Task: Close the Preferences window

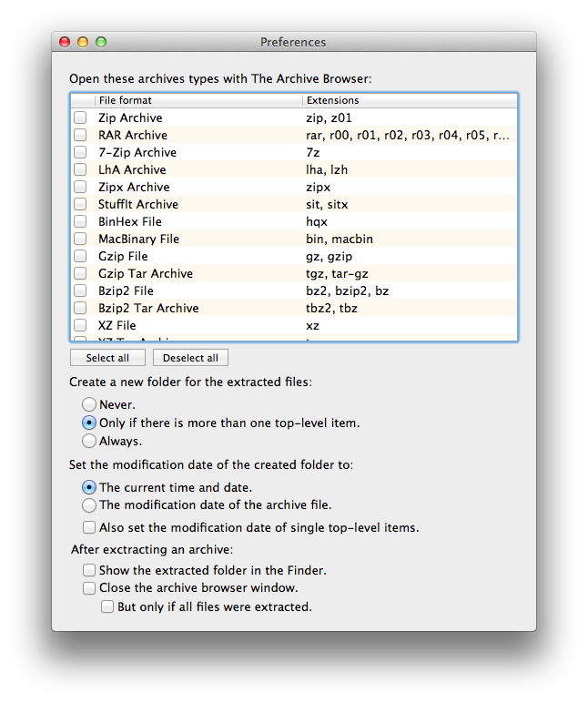Action: pyautogui.click(x=65, y=42)
